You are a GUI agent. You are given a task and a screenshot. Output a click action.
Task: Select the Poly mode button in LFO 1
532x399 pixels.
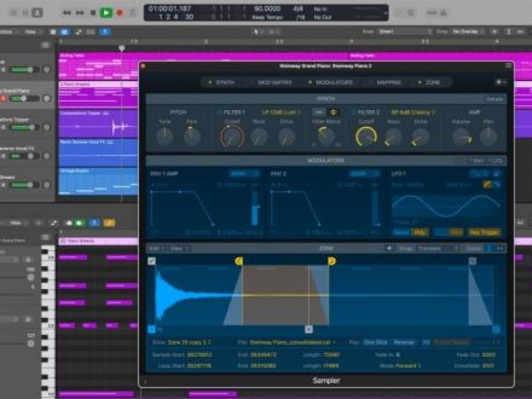click(x=420, y=232)
